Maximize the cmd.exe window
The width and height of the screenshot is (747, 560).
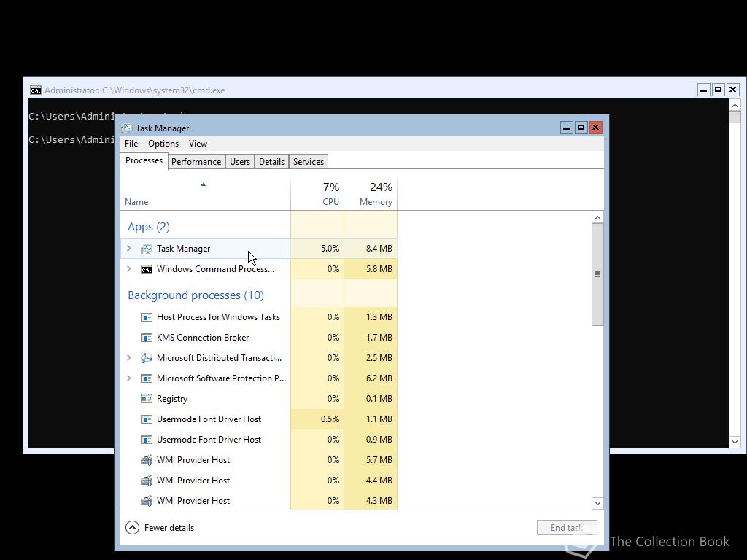point(718,90)
